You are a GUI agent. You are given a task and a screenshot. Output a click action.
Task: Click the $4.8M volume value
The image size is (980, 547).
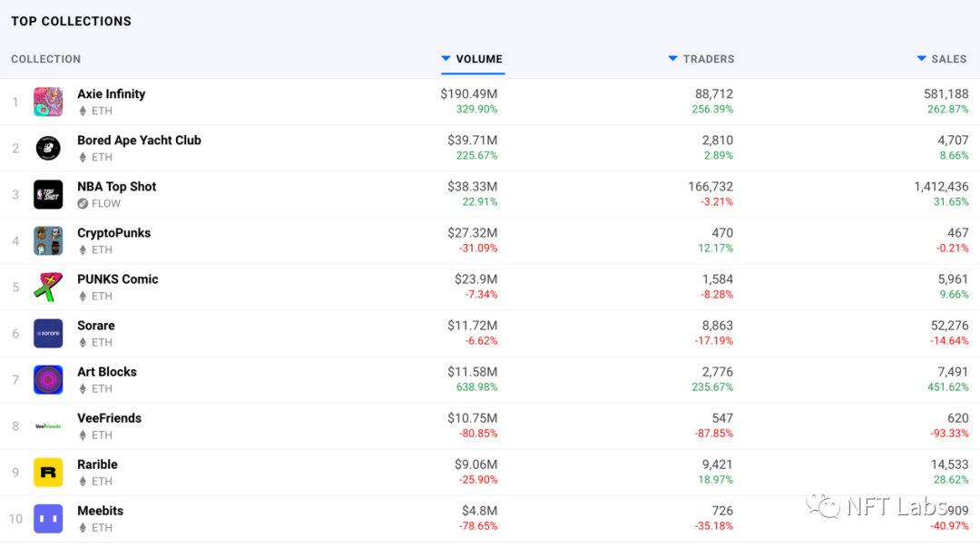(480, 510)
